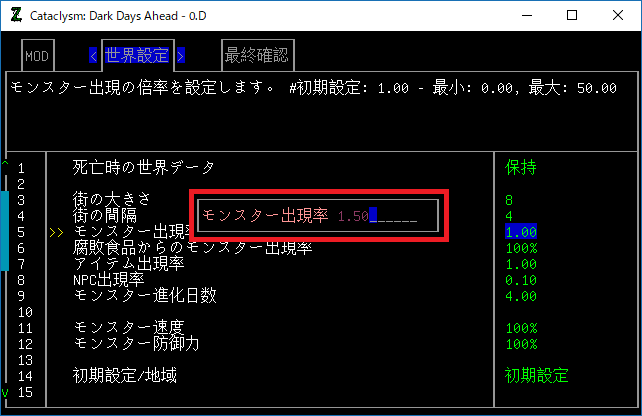Click the 腐敗食品からのモンスター出現率 row
This screenshot has height=416, width=642.
pos(193,247)
